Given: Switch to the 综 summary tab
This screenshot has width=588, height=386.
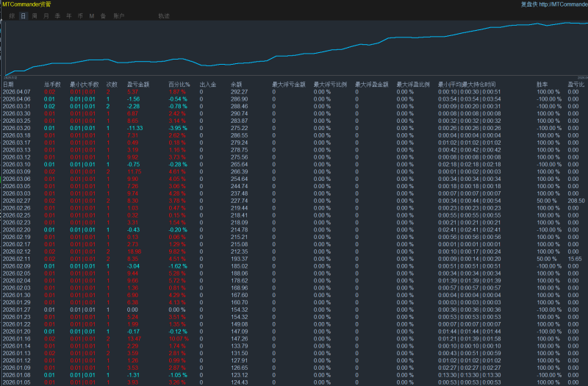Looking at the screenshot, I should 12,15.
